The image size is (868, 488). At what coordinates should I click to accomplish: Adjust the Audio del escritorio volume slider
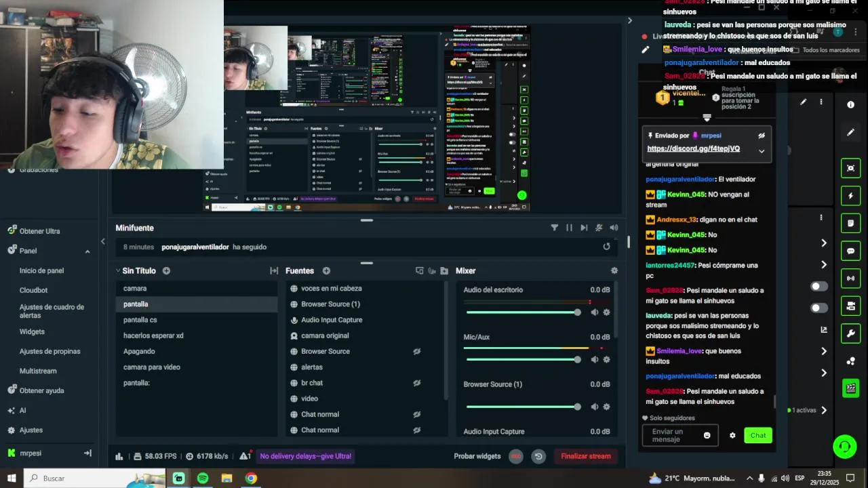coord(521,312)
